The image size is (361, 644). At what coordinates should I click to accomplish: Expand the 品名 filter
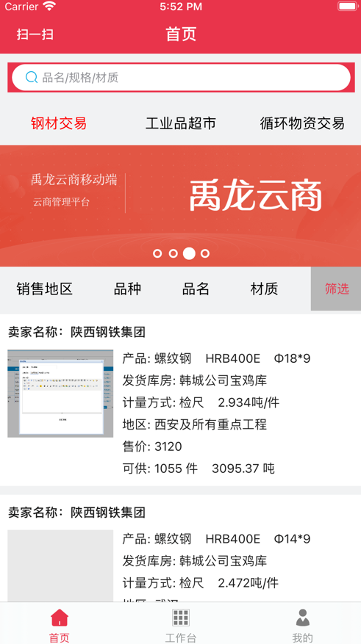tap(196, 289)
